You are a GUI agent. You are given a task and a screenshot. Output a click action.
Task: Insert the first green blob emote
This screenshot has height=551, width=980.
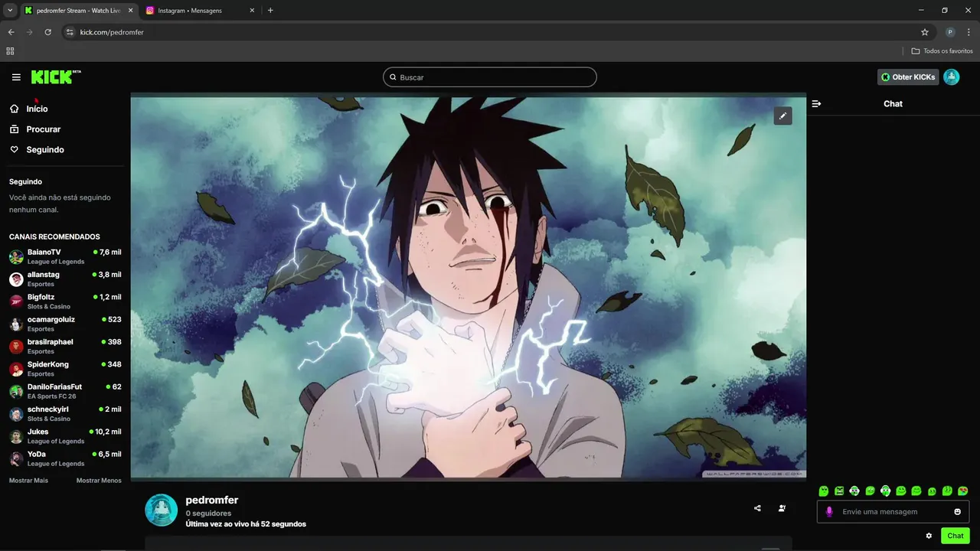[x=824, y=491]
